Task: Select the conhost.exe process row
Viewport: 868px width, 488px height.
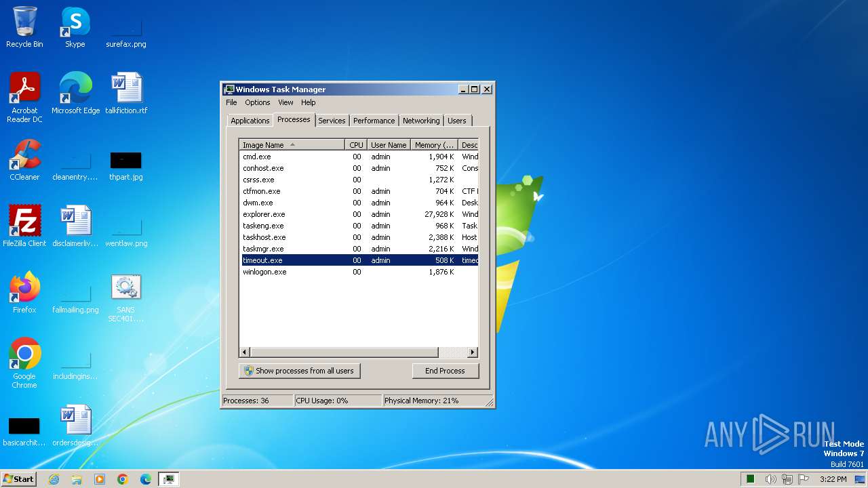Action: [359, 168]
